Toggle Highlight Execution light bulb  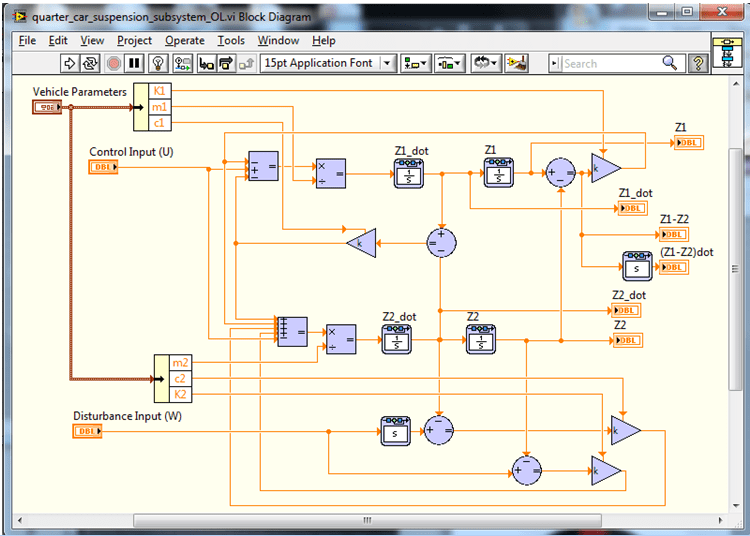(158, 63)
